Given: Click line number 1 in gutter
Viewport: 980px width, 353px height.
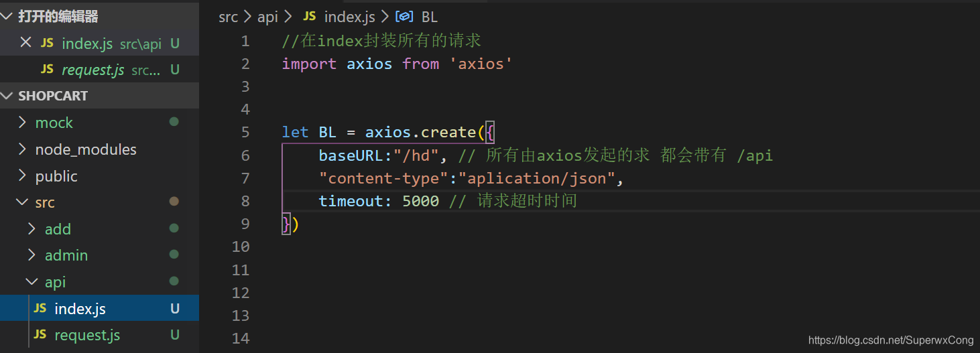Looking at the screenshot, I should pyautogui.click(x=245, y=41).
